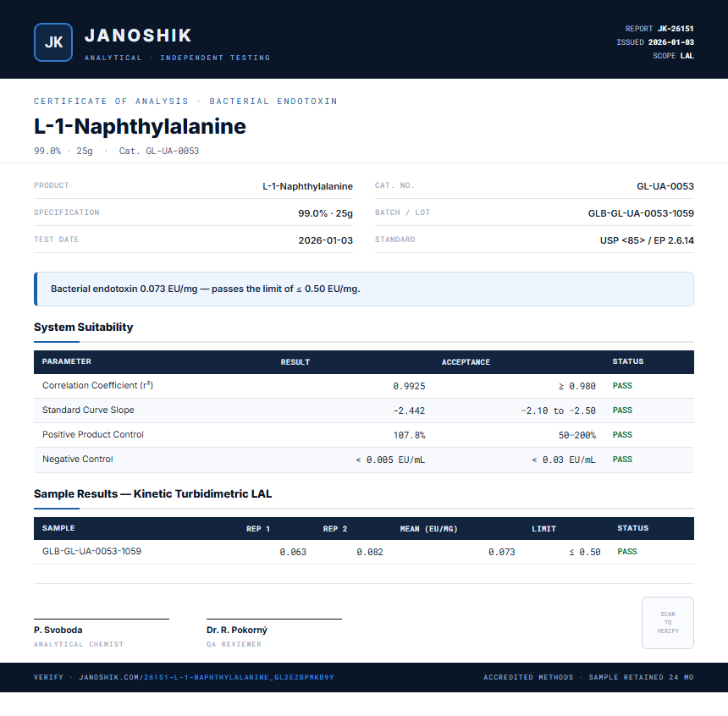
Task: Select Correlation Coefficient (r²) row label
Action: [97, 385]
